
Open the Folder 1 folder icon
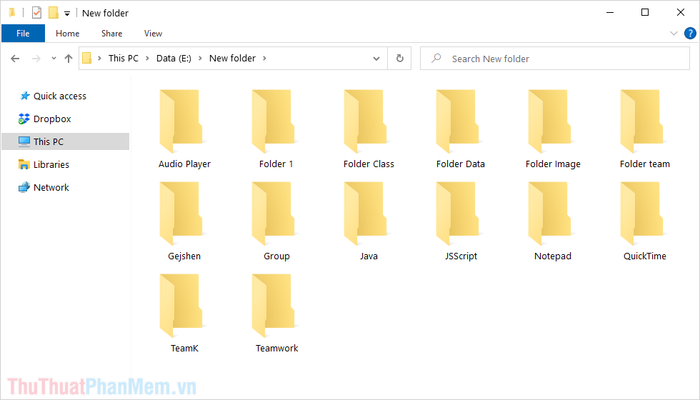(x=274, y=121)
